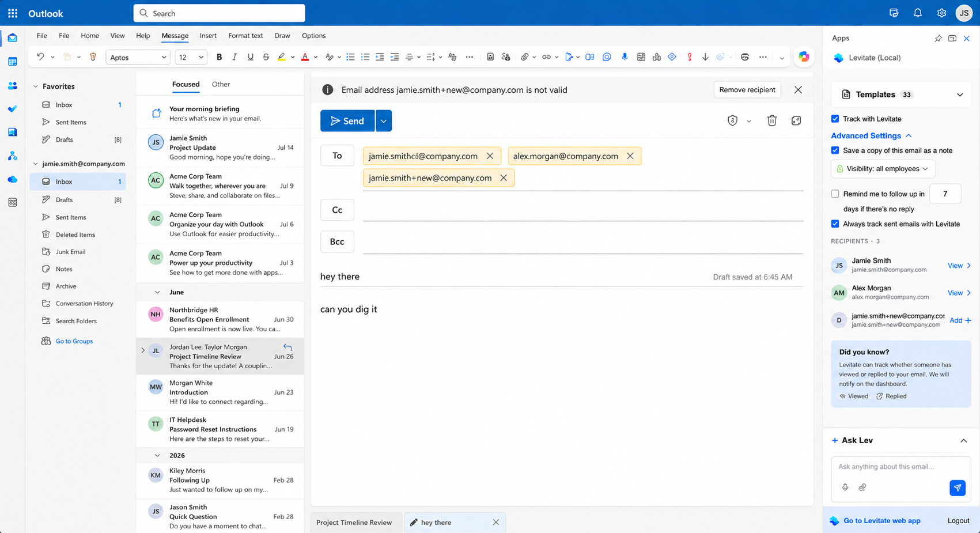
Task: Click the Remove recipient button
Action: point(747,90)
